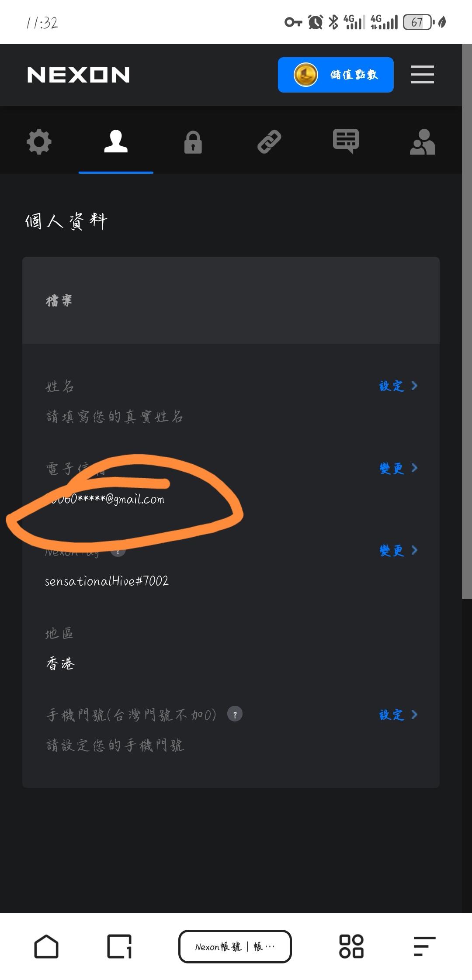Open the hamburger menu
Image resolution: width=472 pixels, height=980 pixels.
[x=422, y=74]
